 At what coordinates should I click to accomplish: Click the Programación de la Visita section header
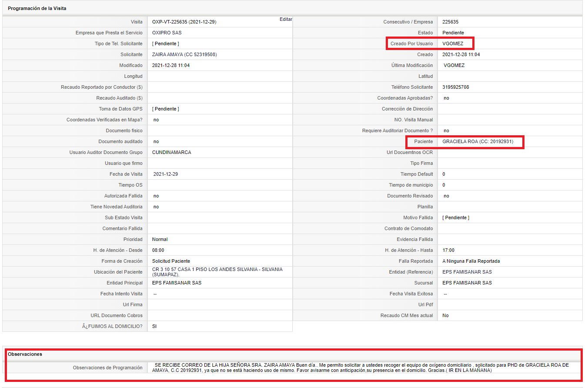click(37, 8)
